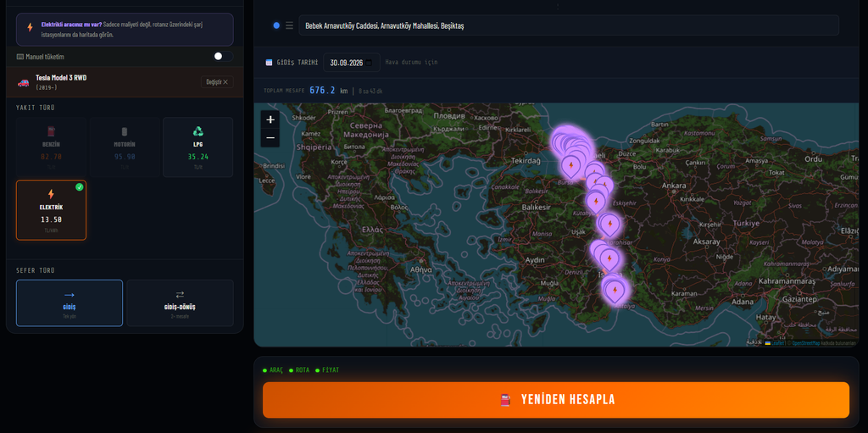Click the Yakıt Türü section heading
The width and height of the screenshot is (868, 433).
36,108
